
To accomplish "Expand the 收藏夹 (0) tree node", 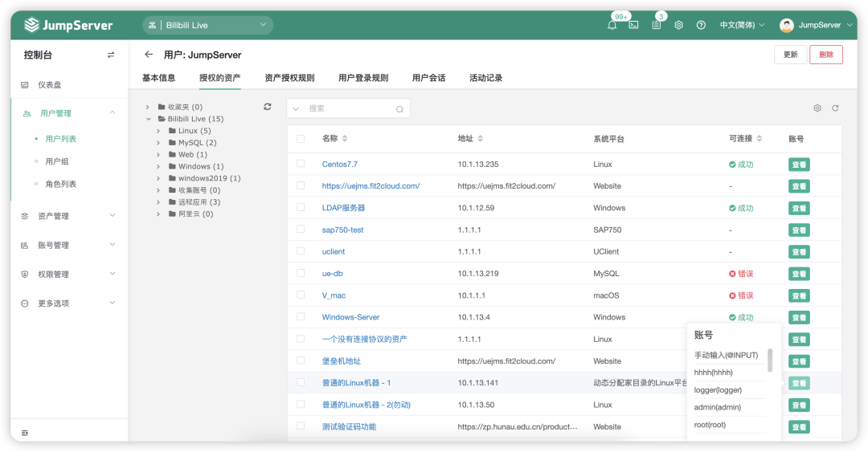I will click(148, 108).
